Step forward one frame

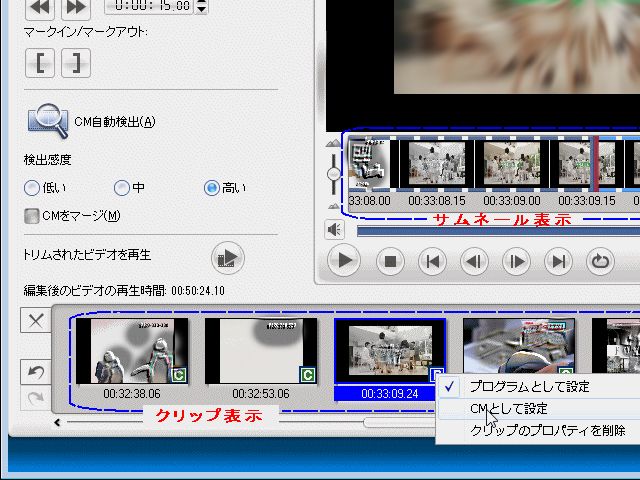[516, 262]
